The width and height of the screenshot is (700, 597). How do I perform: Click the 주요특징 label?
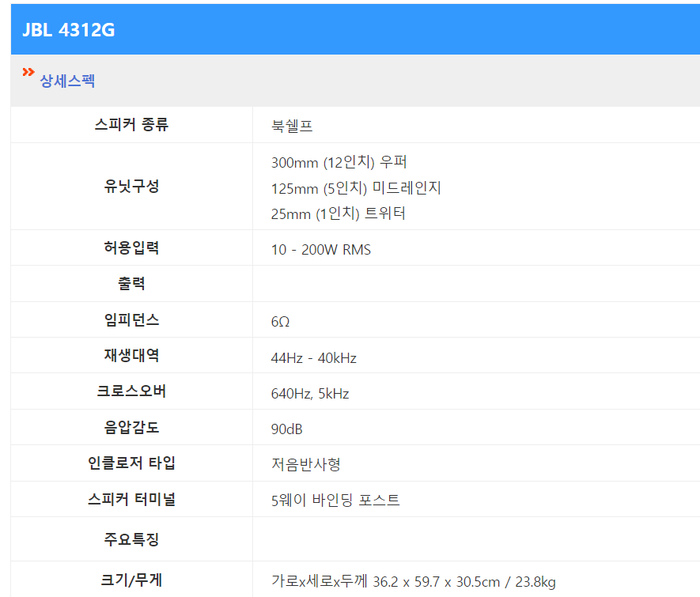coord(132,539)
